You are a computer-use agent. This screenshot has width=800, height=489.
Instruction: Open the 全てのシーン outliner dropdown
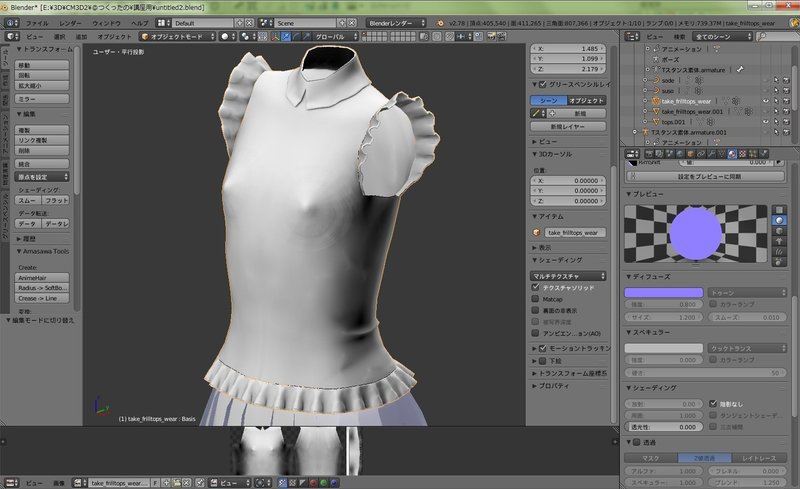click(x=722, y=37)
